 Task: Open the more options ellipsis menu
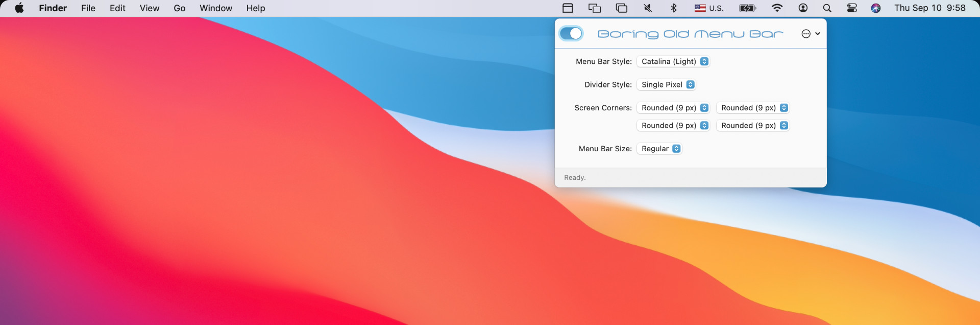point(811,34)
